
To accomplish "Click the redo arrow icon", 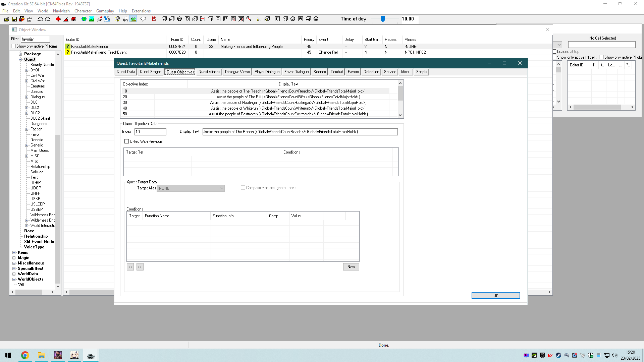I will tap(48, 19).
